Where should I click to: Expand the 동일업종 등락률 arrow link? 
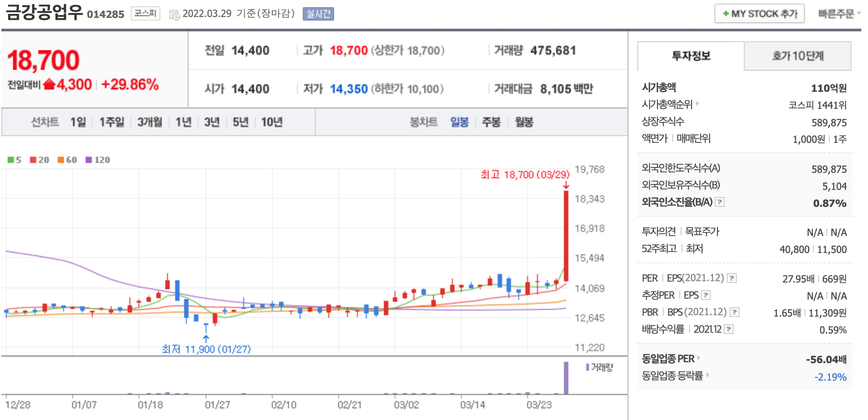(x=708, y=375)
